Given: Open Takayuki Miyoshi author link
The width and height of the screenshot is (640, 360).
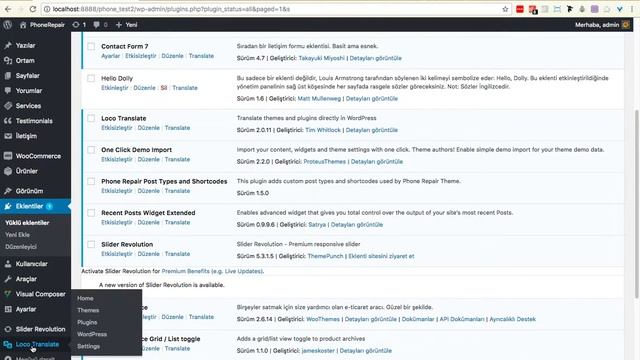Looking at the screenshot, I should coord(322,58).
